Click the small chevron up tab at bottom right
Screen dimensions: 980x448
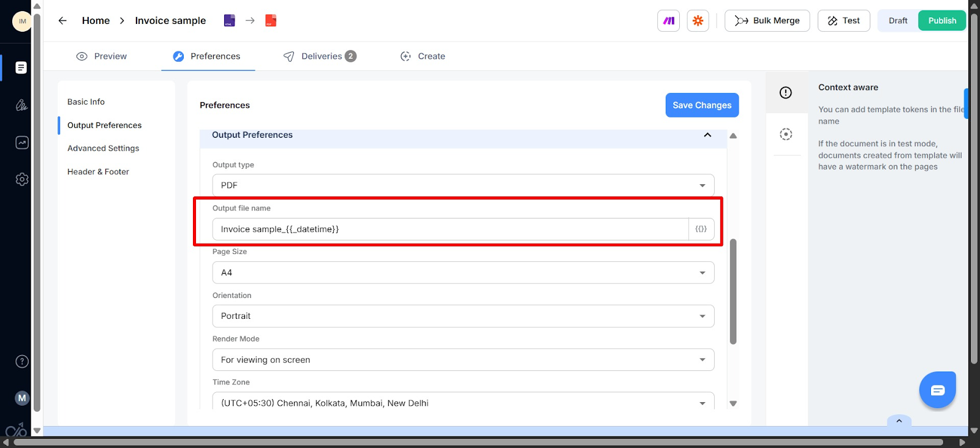899,420
